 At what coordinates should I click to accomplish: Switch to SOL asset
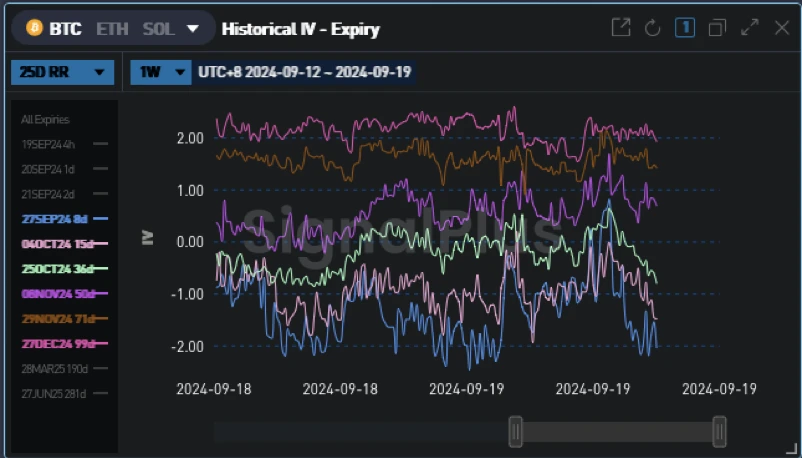pos(158,28)
